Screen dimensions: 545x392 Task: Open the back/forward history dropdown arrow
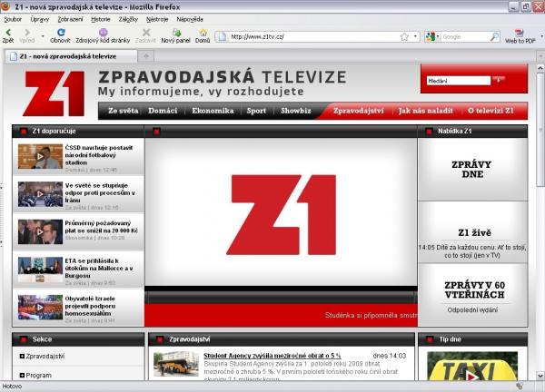pos(43,36)
